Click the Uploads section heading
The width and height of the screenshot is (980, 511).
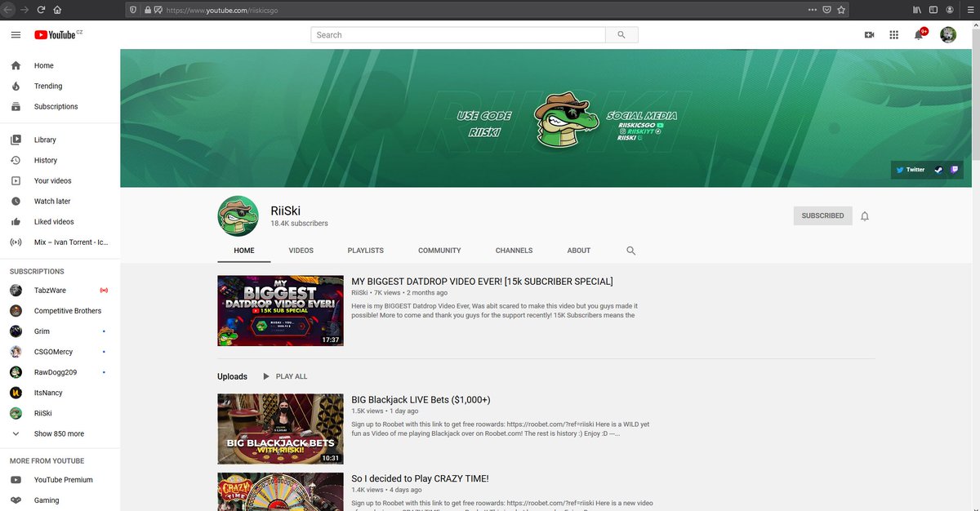point(232,376)
